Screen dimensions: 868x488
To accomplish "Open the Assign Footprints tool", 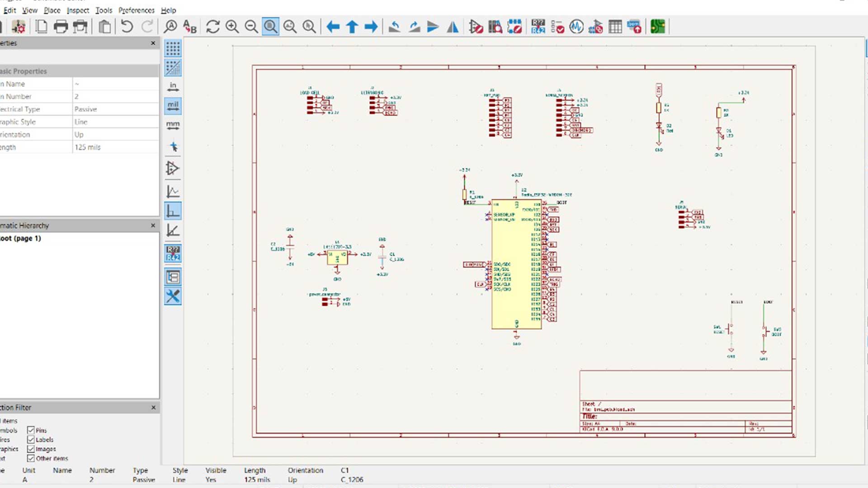I will click(x=596, y=27).
